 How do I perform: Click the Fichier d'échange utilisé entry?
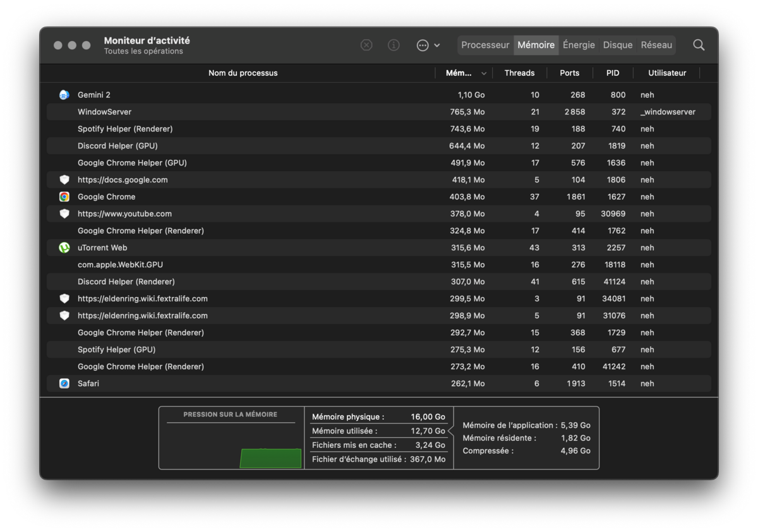coord(378,459)
